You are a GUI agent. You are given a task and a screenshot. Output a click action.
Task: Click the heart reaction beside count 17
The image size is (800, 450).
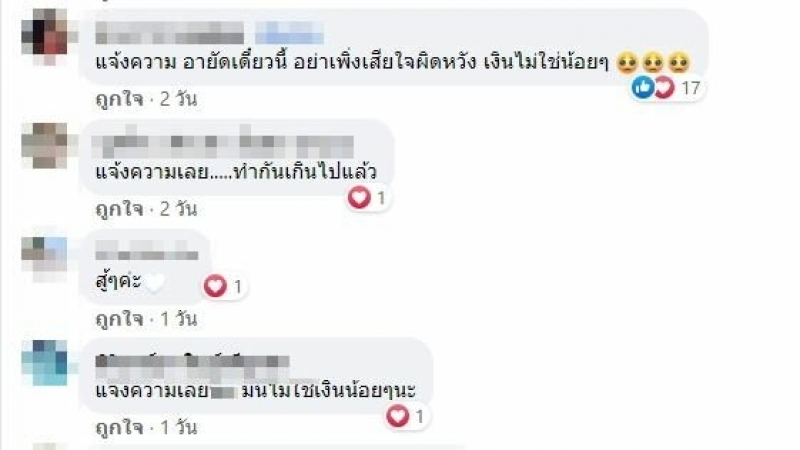point(664,88)
